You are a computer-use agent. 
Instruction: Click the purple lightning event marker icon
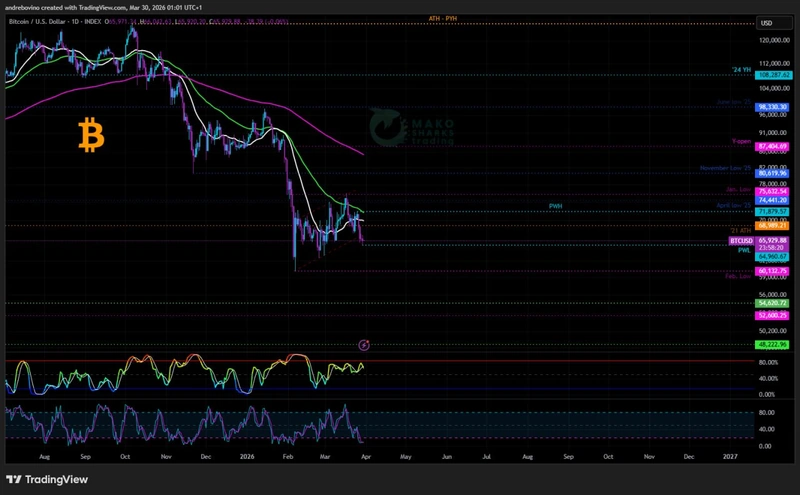tap(364, 345)
